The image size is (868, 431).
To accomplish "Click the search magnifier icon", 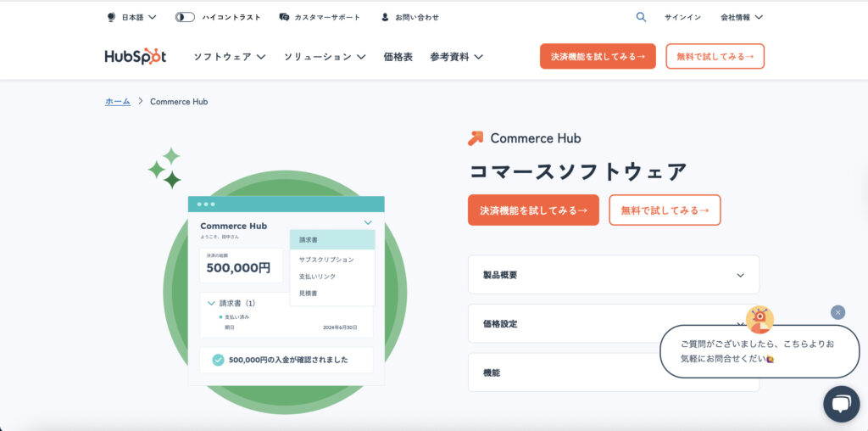I will click(641, 17).
